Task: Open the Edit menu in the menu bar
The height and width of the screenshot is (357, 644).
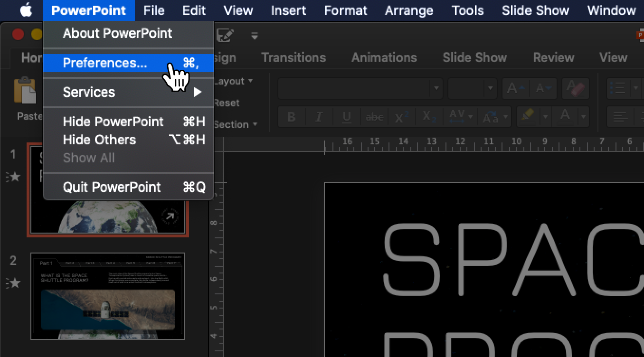Action: pyautogui.click(x=194, y=10)
